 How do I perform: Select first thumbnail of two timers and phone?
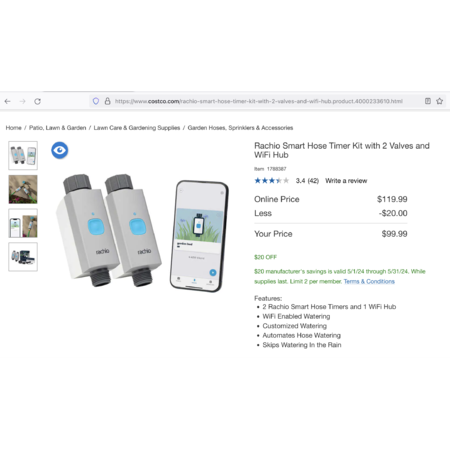coord(23,155)
